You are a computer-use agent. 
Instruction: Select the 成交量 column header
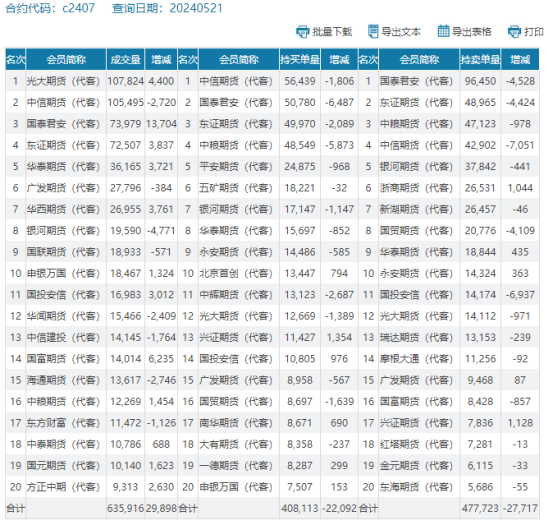pos(125,59)
